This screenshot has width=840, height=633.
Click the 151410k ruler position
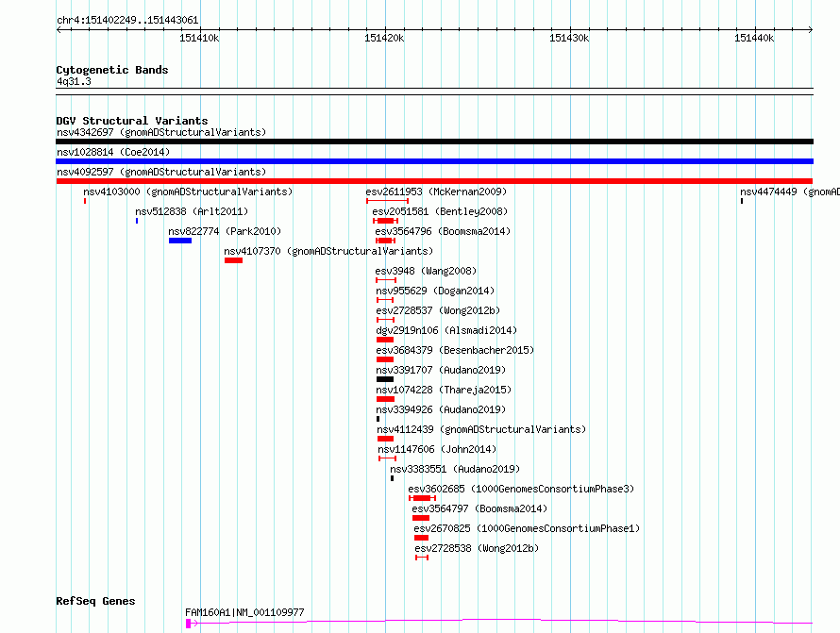click(199, 38)
